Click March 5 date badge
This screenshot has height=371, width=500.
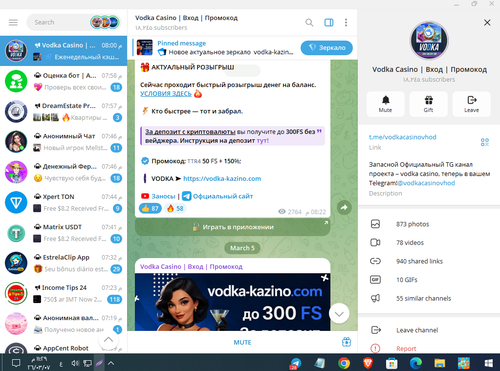242,248
